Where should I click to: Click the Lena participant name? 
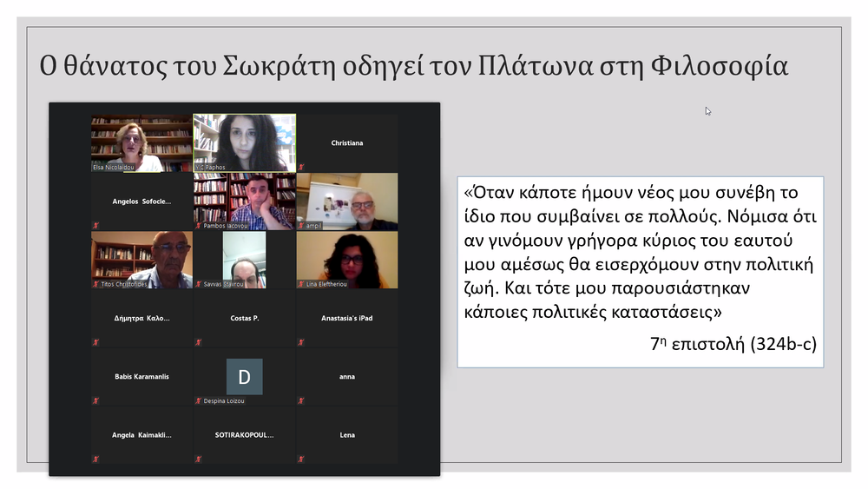(x=347, y=435)
